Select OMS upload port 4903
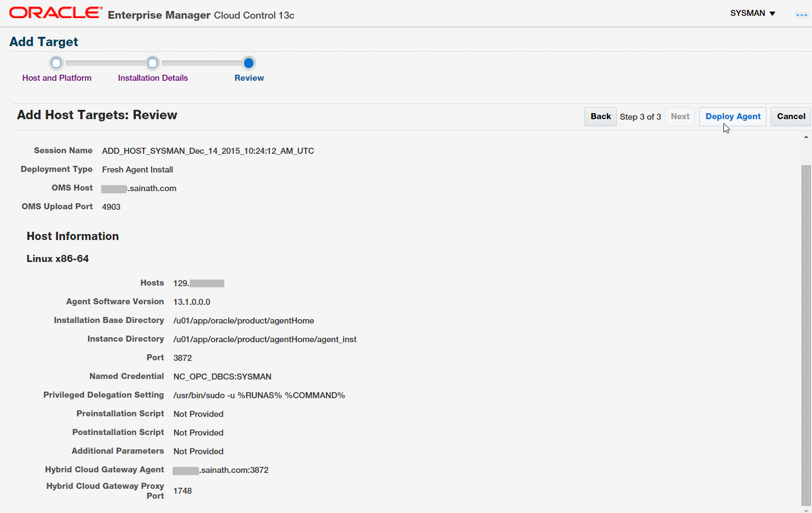Screen dimensions: 812x513 tap(111, 207)
